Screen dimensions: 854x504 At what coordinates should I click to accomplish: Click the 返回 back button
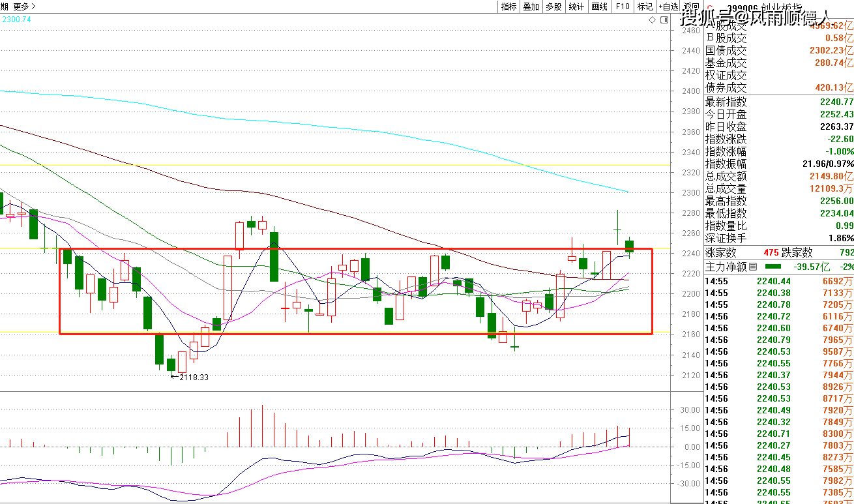pyautogui.click(x=689, y=7)
